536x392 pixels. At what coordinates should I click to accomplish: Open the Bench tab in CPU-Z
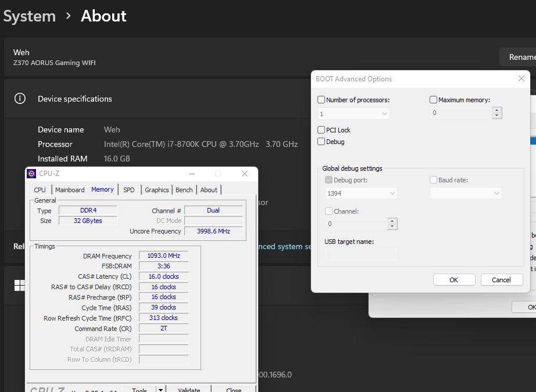pyautogui.click(x=184, y=190)
